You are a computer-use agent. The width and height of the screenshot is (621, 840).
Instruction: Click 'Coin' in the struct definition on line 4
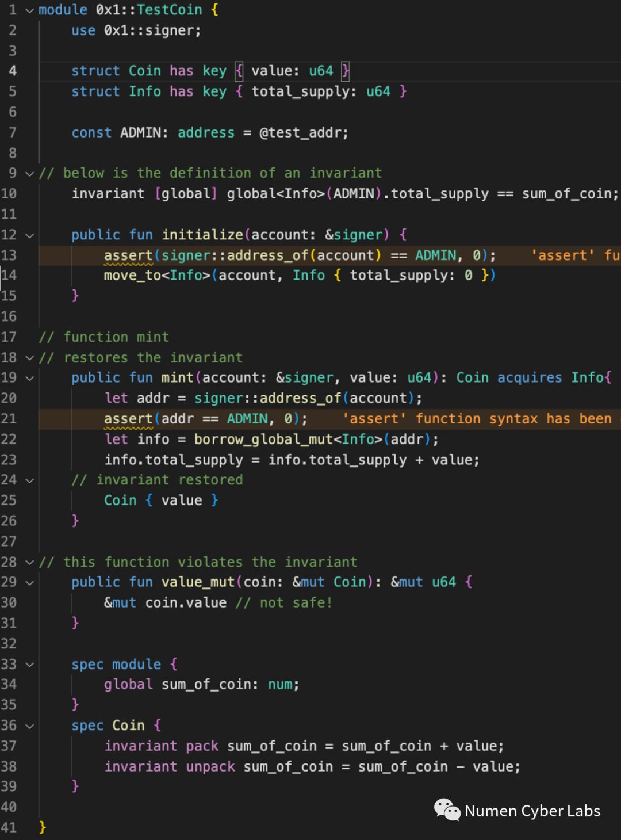click(x=145, y=71)
